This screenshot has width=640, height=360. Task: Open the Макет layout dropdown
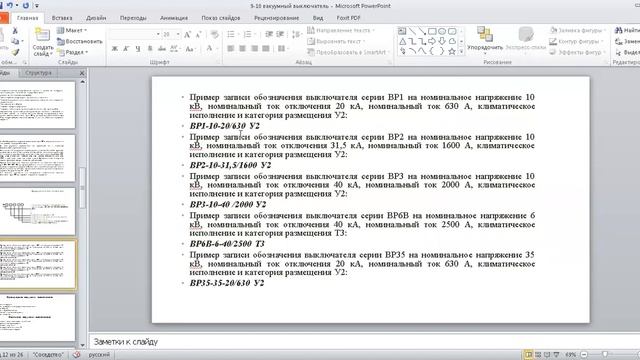coord(72,30)
